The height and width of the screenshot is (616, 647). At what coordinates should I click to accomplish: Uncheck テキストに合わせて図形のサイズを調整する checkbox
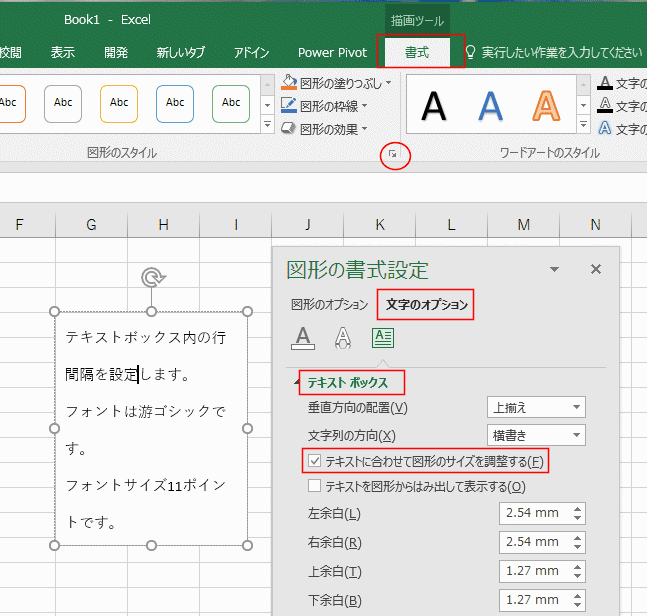point(315,462)
